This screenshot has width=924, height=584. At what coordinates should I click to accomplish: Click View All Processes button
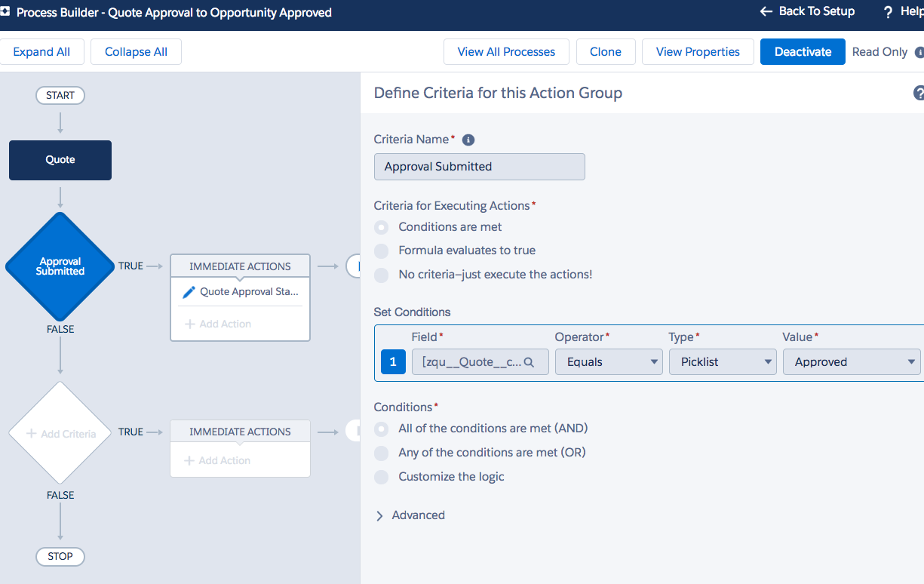tap(506, 52)
